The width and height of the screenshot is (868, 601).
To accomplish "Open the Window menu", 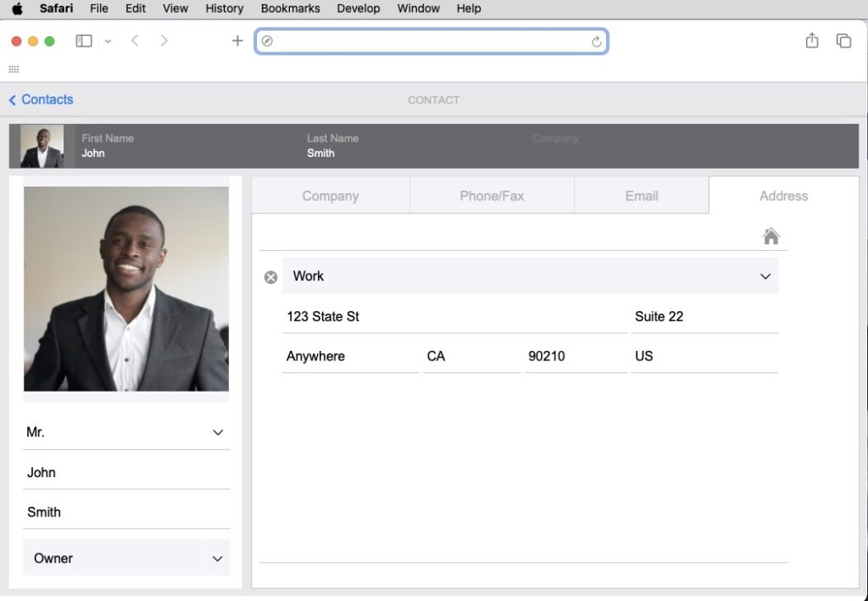I will (x=418, y=8).
